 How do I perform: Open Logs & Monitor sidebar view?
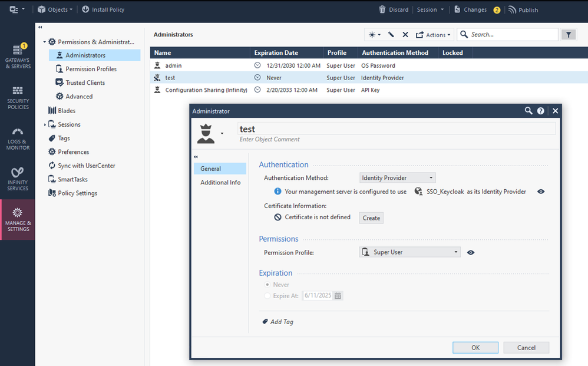coord(18,139)
